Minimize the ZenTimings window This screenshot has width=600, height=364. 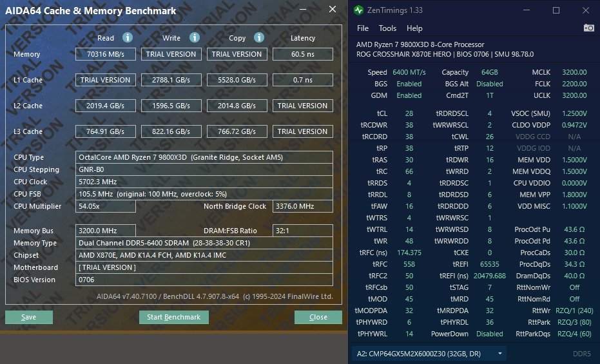pos(527,10)
